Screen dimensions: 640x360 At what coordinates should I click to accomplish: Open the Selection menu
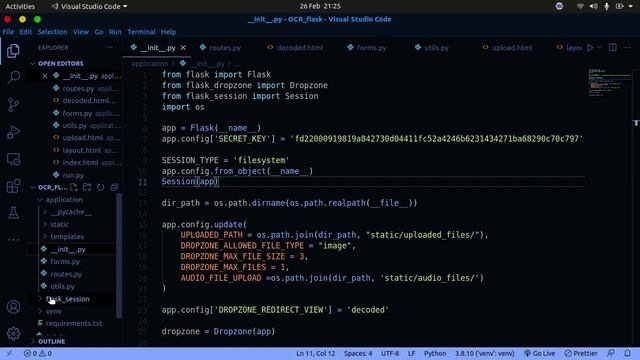click(52, 32)
